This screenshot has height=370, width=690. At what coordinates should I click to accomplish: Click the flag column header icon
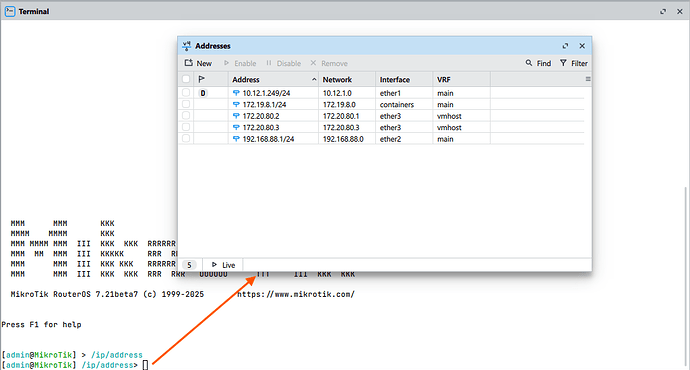pyautogui.click(x=202, y=79)
